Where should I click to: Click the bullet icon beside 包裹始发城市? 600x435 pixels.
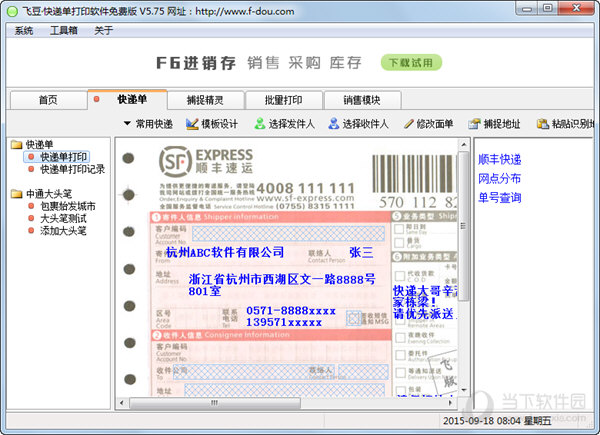tap(31, 206)
